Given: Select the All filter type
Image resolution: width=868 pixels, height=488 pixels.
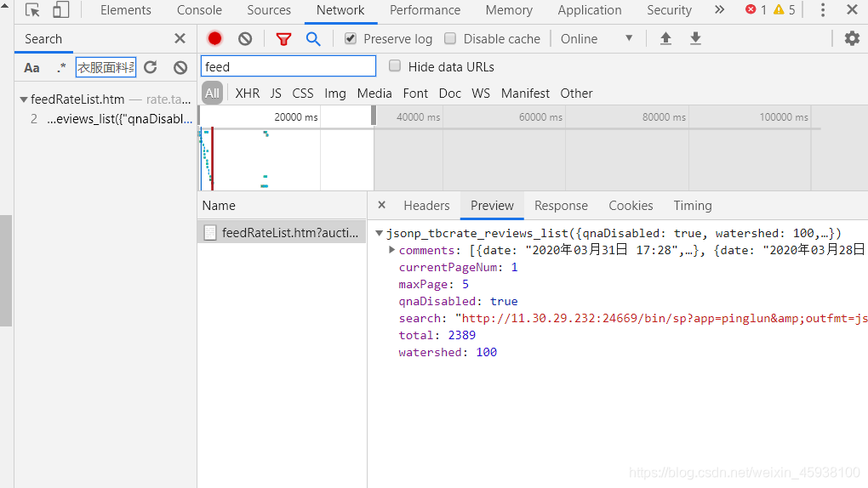Looking at the screenshot, I should (212, 93).
